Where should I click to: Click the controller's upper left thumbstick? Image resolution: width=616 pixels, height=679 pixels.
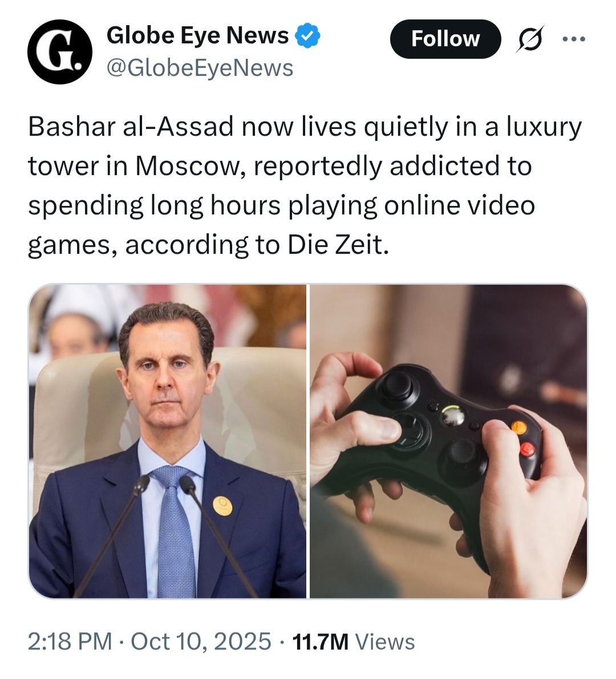point(396,386)
